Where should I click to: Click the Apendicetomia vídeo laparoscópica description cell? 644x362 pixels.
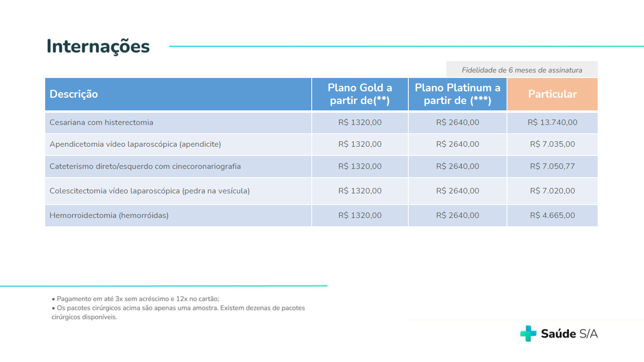(135, 144)
